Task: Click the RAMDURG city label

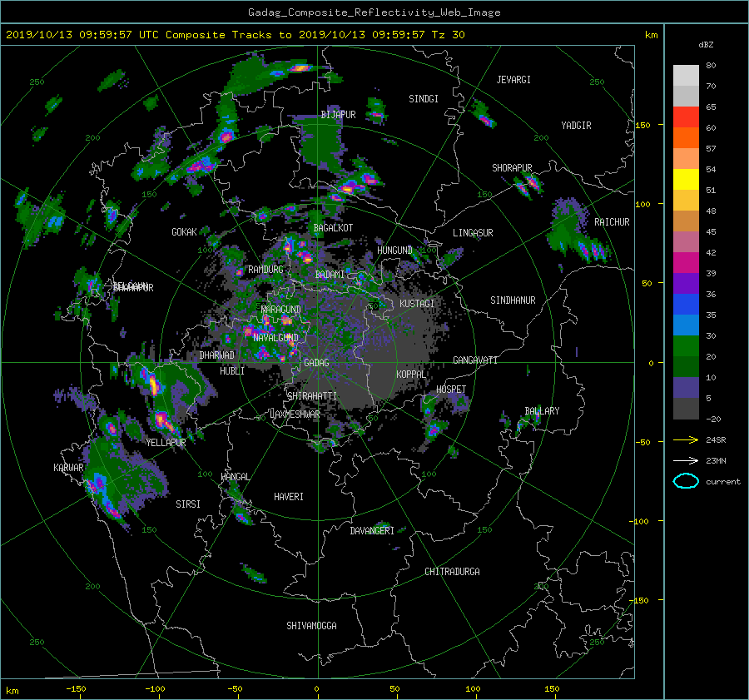Action: [265, 270]
